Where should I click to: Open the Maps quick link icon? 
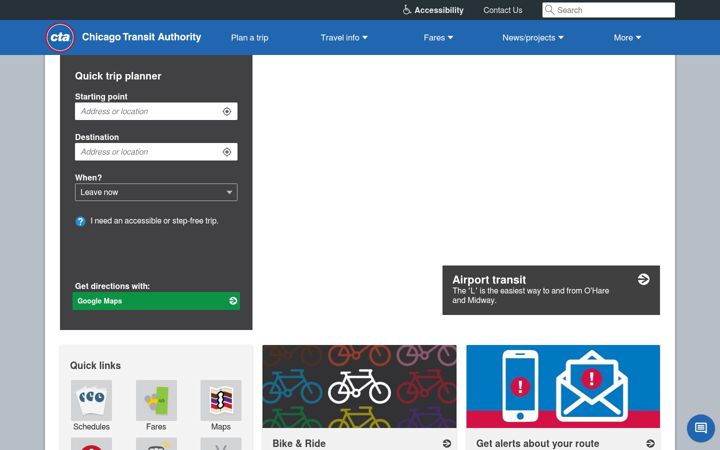[x=221, y=400]
